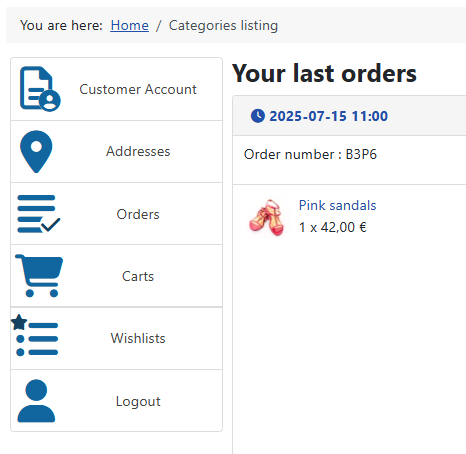
Task: Click the Wishlists star list icon
Action: [x=34, y=335]
